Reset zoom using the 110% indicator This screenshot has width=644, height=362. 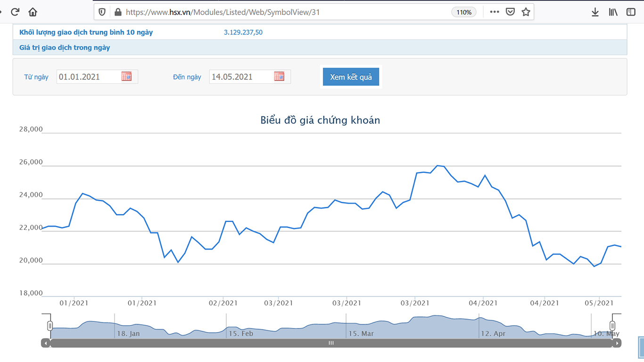click(463, 12)
